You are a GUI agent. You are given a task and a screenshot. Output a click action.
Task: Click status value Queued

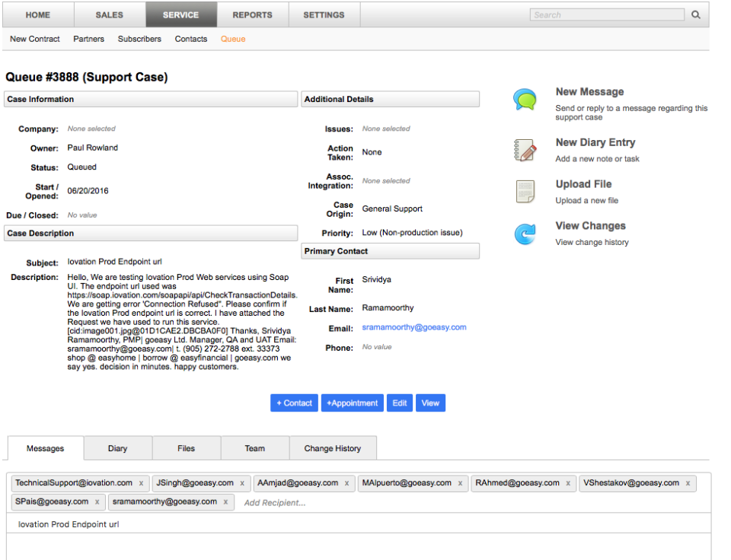coord(82,167)
